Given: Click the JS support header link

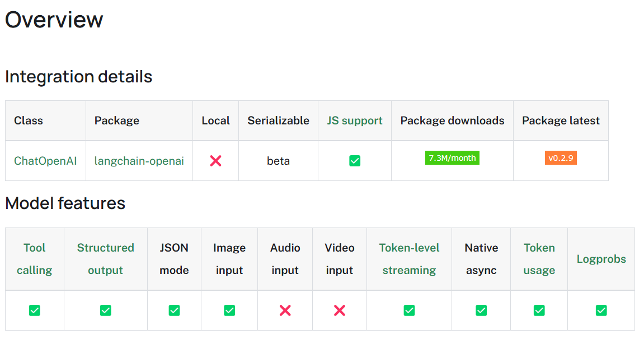Looking at the screenshot, I should tap(355, 120).
